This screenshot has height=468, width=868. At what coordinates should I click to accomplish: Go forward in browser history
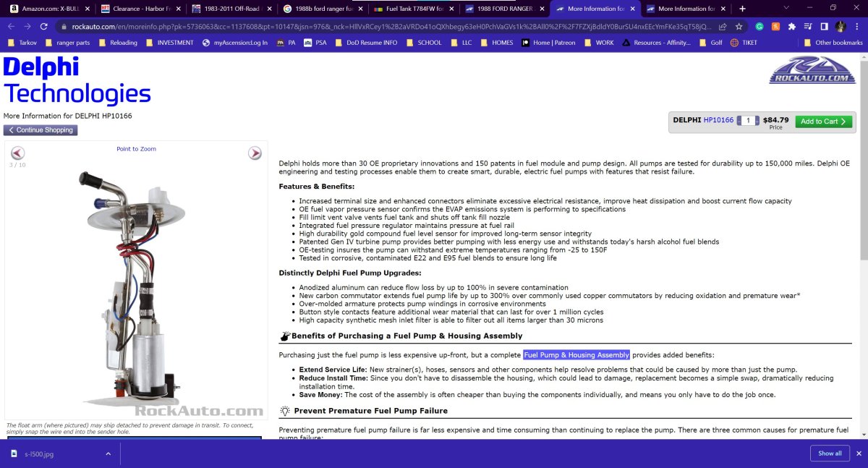pyautogui.click(x=27, y=26)
